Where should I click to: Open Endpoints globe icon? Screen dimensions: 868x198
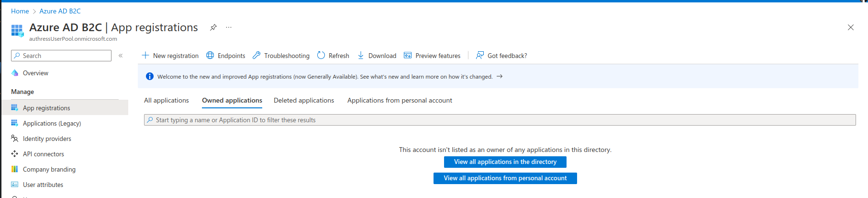click(x=210, y=56)
